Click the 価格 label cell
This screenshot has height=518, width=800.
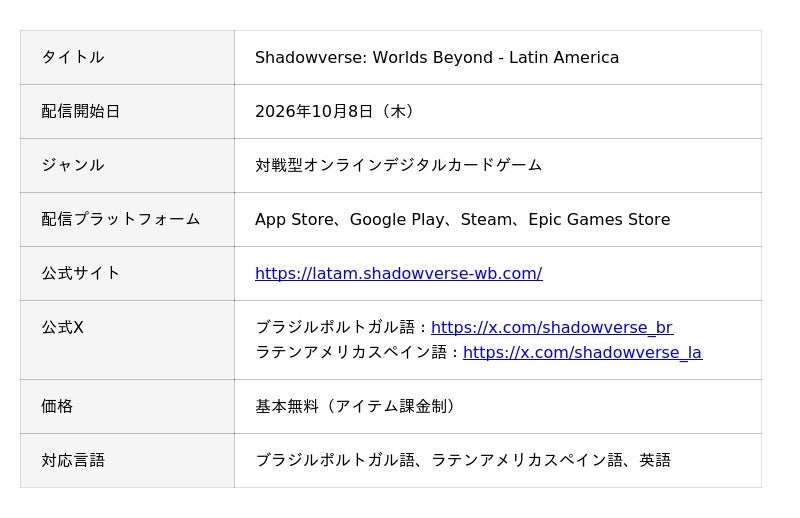[x=128, y=407]
